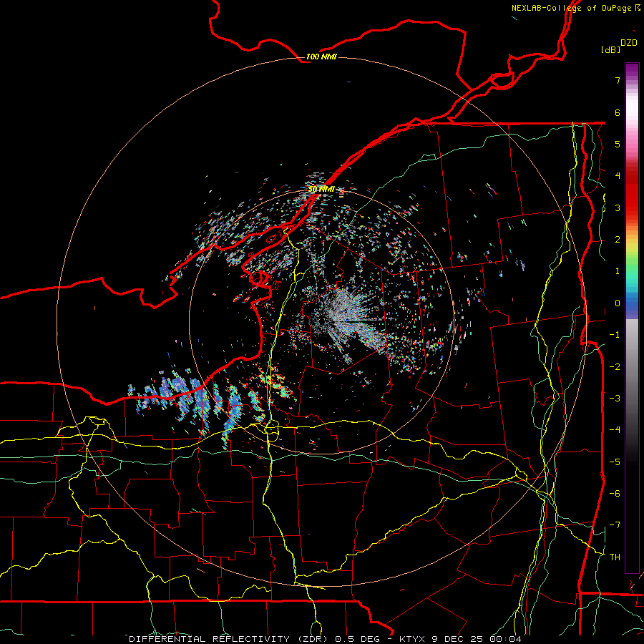
Task: Click the 5 value on the color scale
Action: 618,144
